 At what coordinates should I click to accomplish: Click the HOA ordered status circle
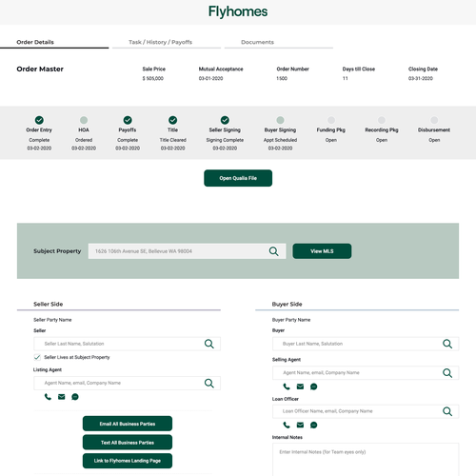click(x=84, y=120)
